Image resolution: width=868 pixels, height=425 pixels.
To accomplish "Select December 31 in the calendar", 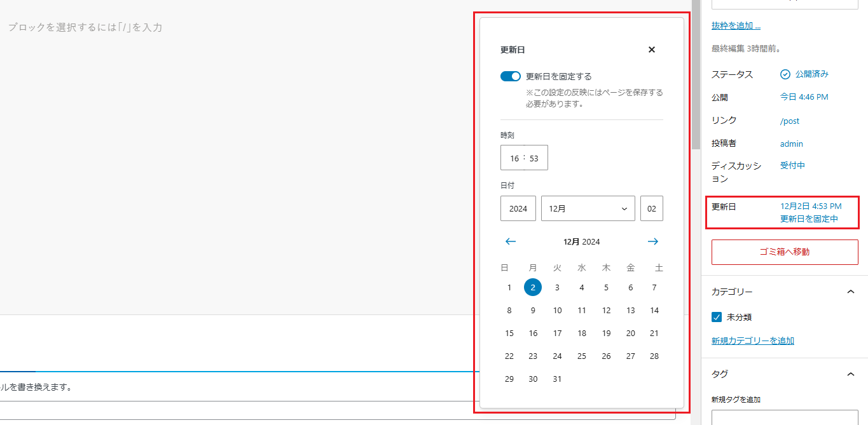I will click(x=557, y=379).
